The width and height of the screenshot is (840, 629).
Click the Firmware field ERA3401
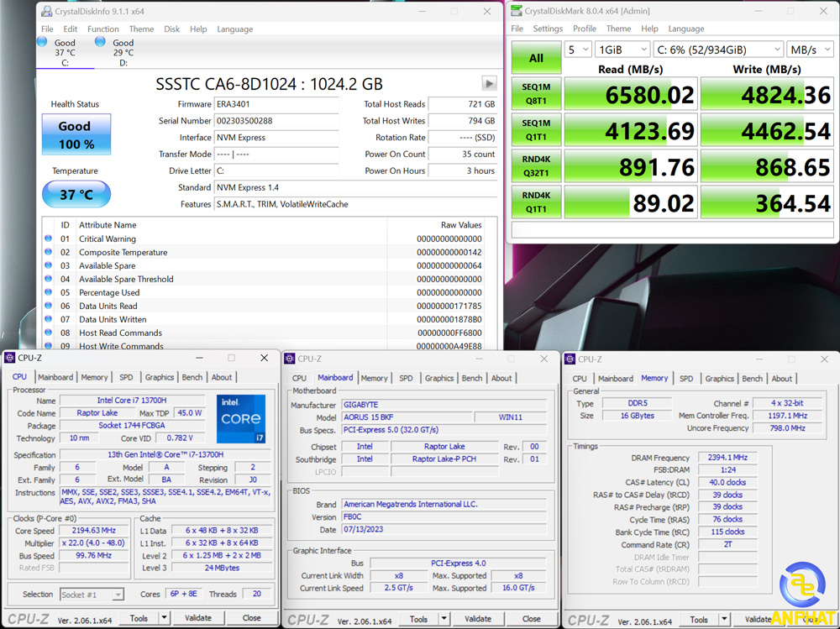point(276,104)
